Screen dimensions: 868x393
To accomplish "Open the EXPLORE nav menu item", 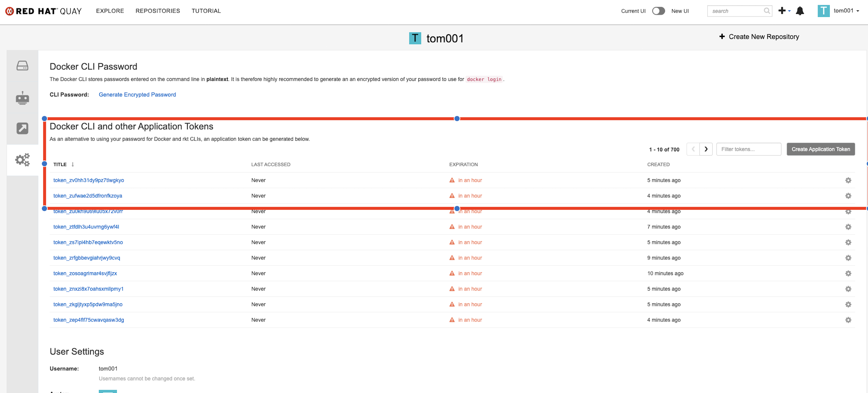I will tap(110, 11).
